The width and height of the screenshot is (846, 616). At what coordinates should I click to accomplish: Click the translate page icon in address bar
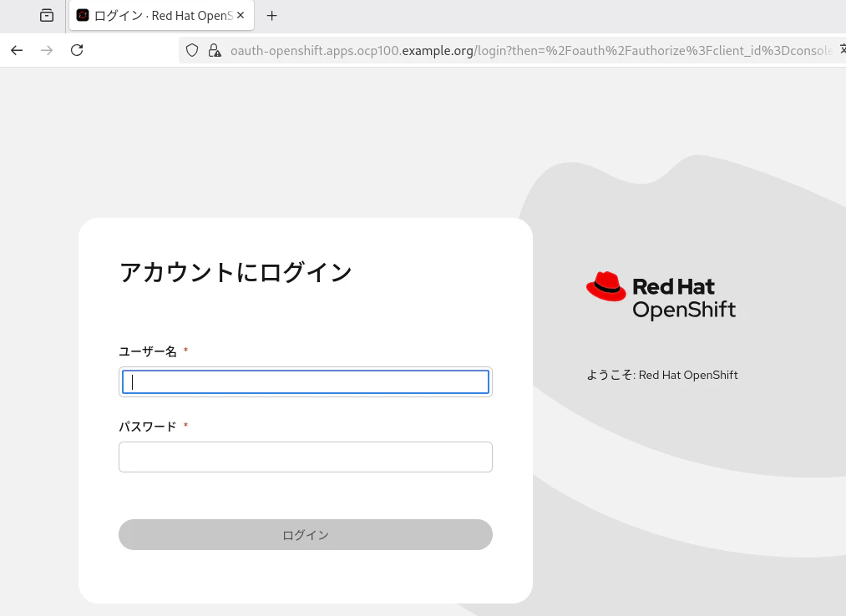[842, 49]
